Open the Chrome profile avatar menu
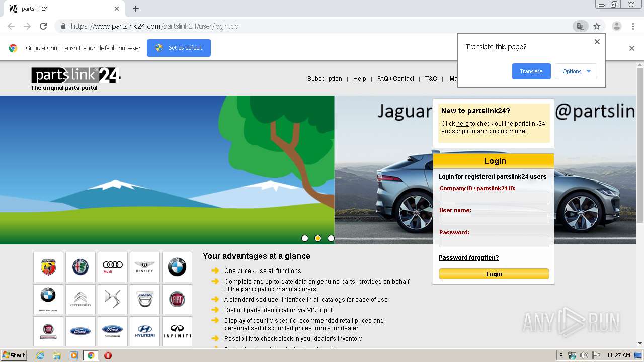 tap(616, 26)
